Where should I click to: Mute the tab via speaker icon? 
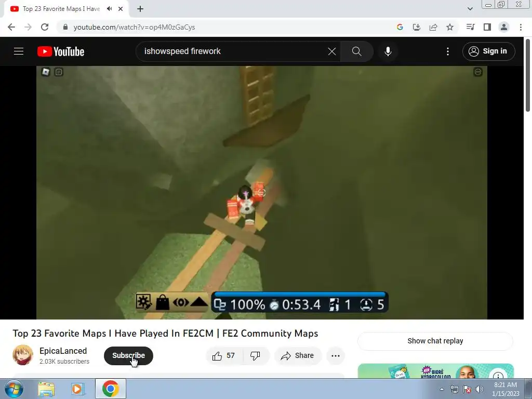pyautogui.click(x=109, y=9)
